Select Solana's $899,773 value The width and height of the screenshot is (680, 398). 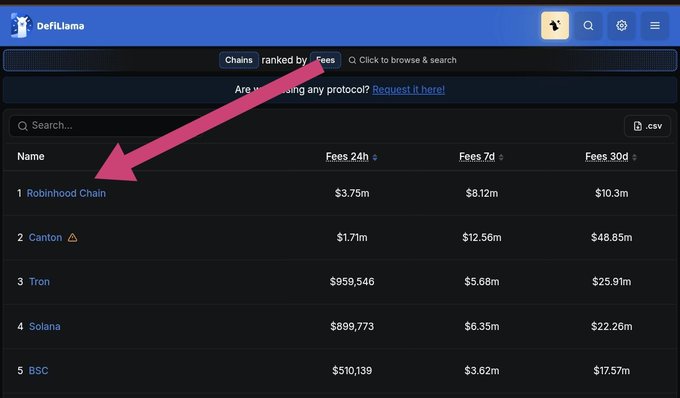point(352,326)
